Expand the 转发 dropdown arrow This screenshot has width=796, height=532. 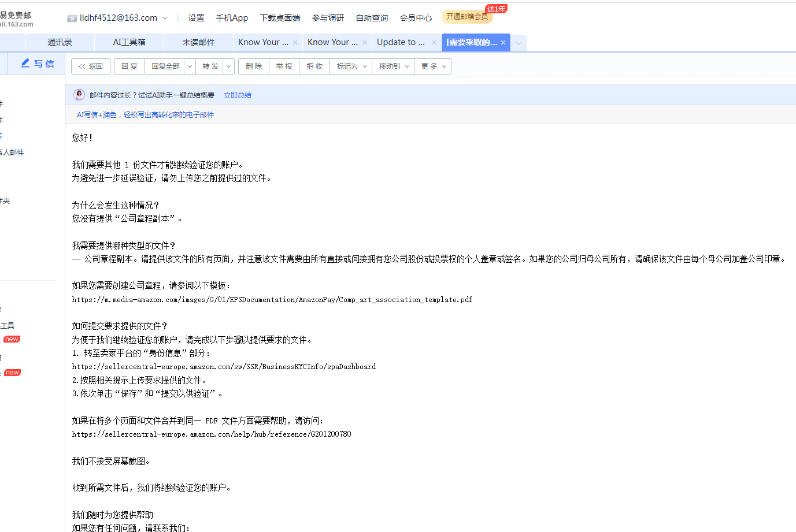[229, 66]
